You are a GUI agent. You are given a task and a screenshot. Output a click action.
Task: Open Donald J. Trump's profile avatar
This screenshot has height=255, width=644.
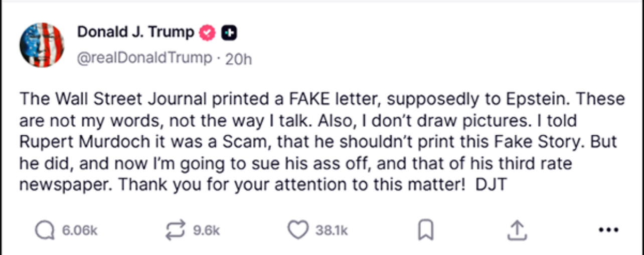42,45
